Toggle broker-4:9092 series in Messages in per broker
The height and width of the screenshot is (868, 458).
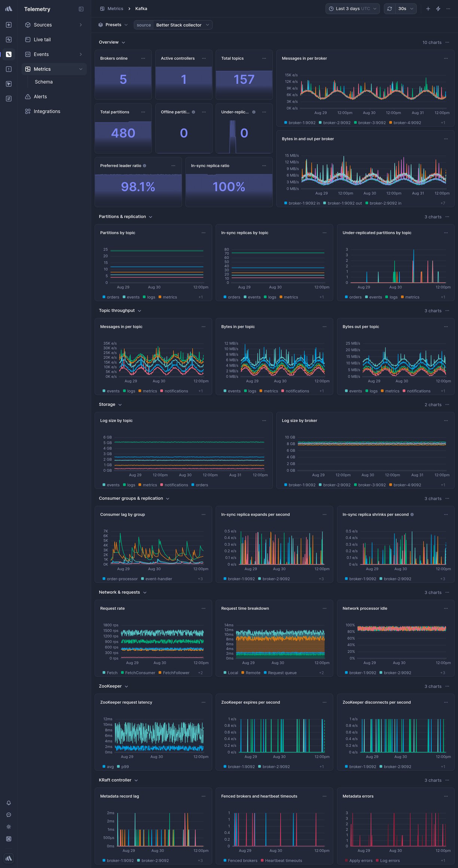405,123
